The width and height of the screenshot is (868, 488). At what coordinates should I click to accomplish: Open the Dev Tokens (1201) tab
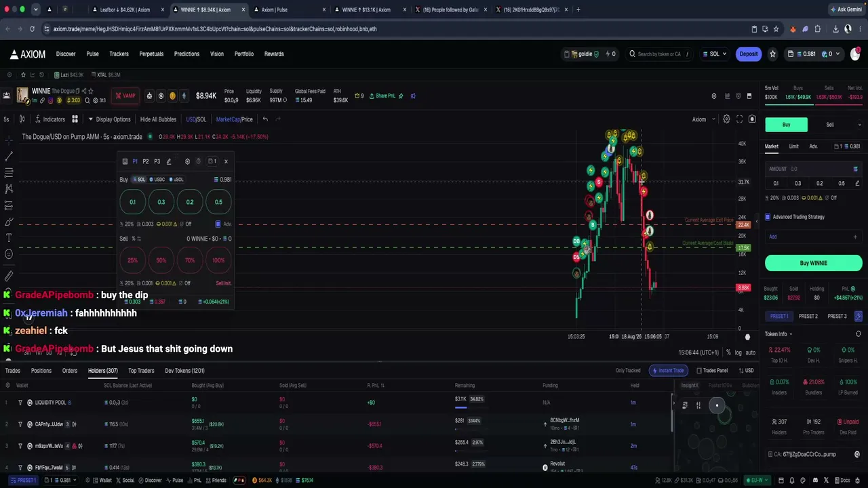click(184, 371)
